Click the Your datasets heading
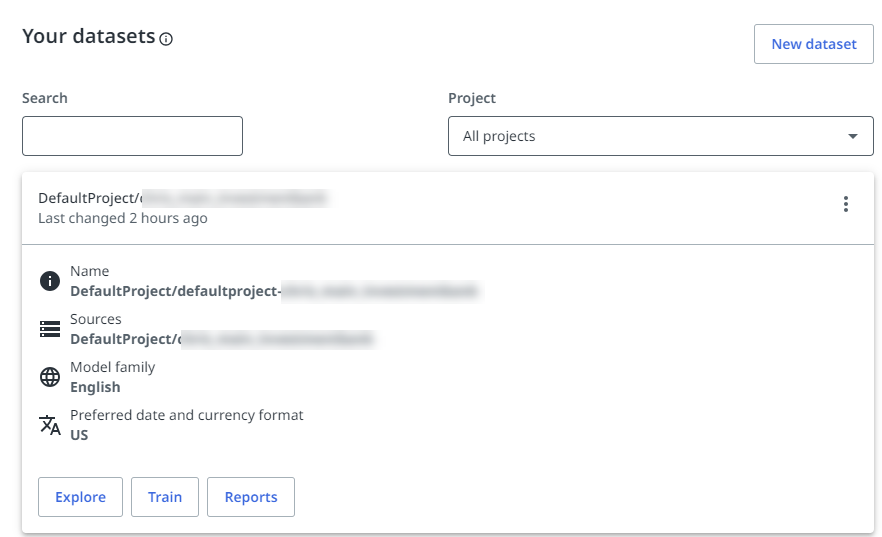The height and width of the screenshot is (537, 882). tap(88, 36)
